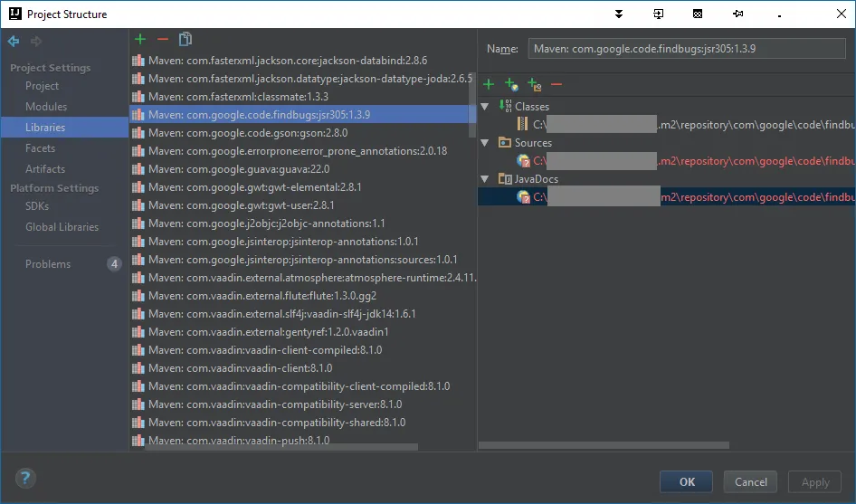The width and height of the screenshot is (856, 504).
Task: Click the green Add root plus icon
Action: tap(489, 84)
